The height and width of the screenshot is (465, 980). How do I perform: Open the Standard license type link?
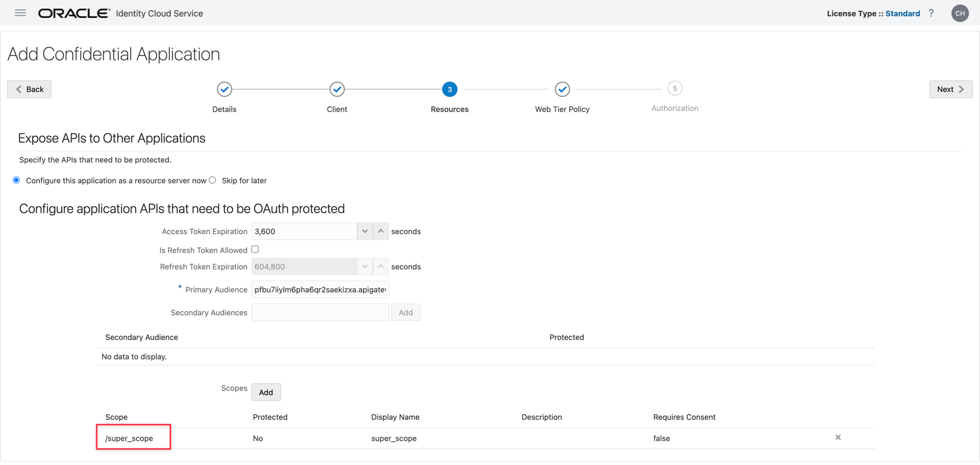902,13
